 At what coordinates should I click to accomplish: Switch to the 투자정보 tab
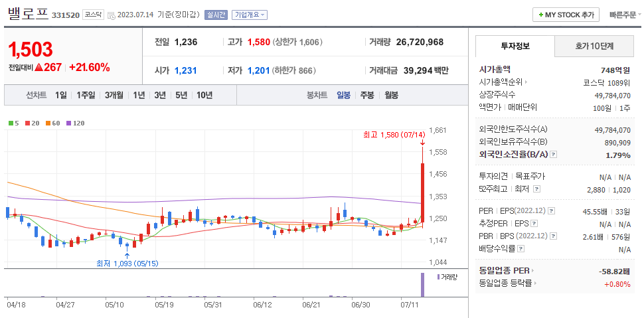tap(515, 46)
